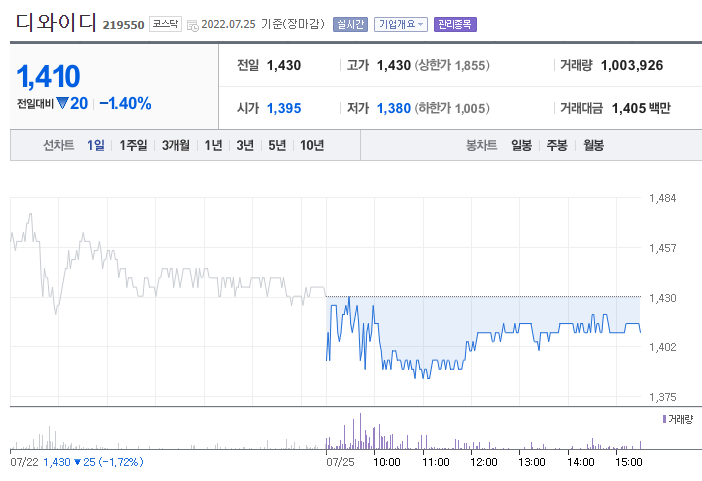The height and width of the screenshot is (481, 702).
Task: Click the 10:00 time axis label
Action: [387, 462]
